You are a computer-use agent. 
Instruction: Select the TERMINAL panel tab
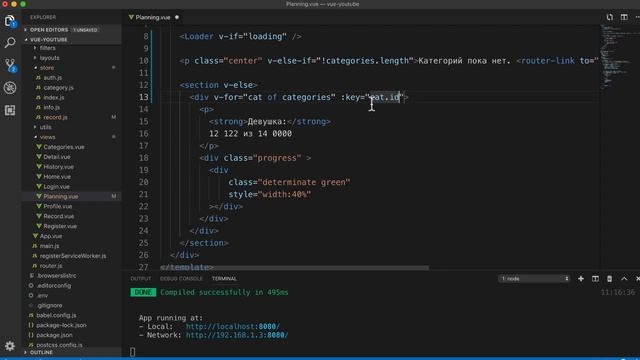tap(224, 278)
